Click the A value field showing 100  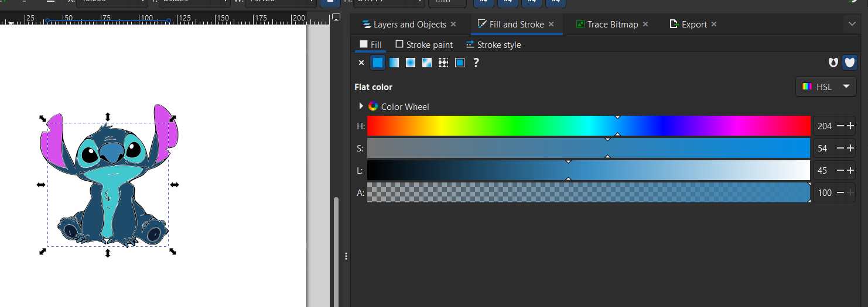825,192
